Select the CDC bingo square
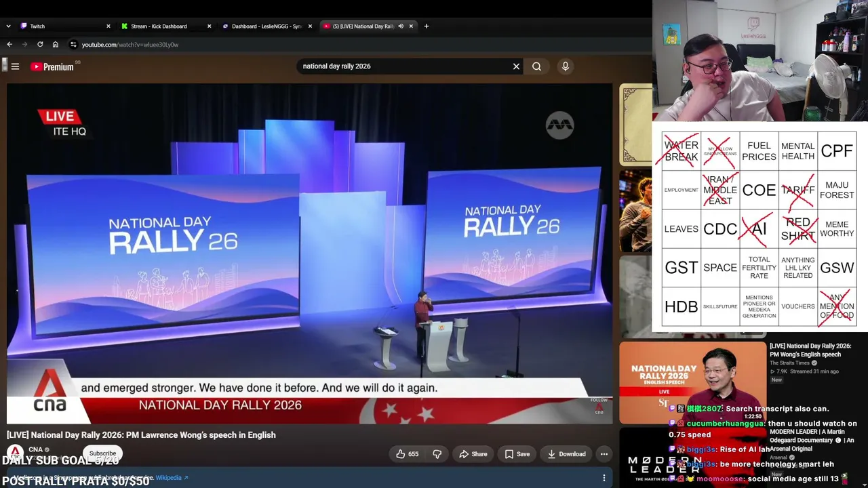The height and width of the screenshot is (488, 868). pos(720,229)
